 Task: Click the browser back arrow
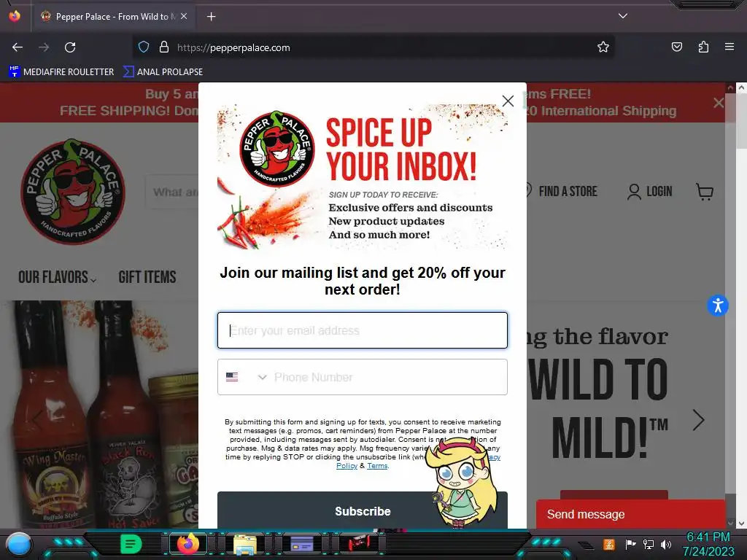click(18, 47)
